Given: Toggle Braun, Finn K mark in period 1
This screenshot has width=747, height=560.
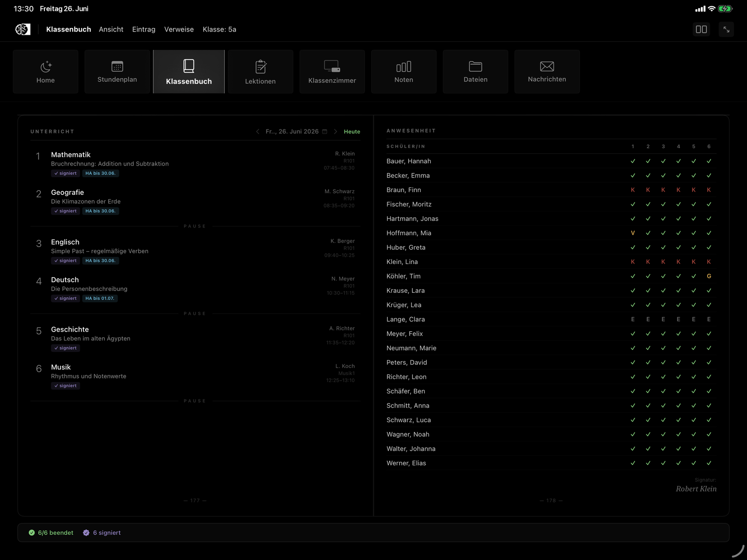Looking at the screenshot, I should [633, 190].
